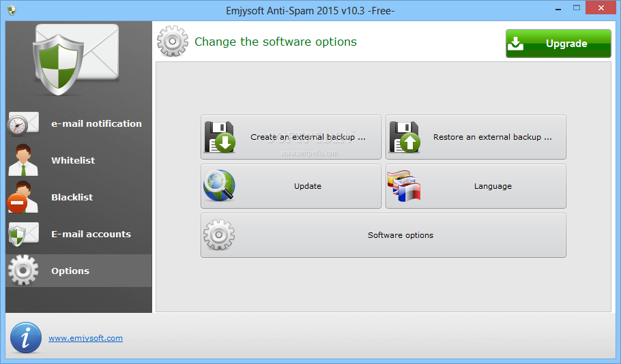This screenshot has width=621, height=364.
Task: Click the gear icon on Software options
Action: (219, 234)
